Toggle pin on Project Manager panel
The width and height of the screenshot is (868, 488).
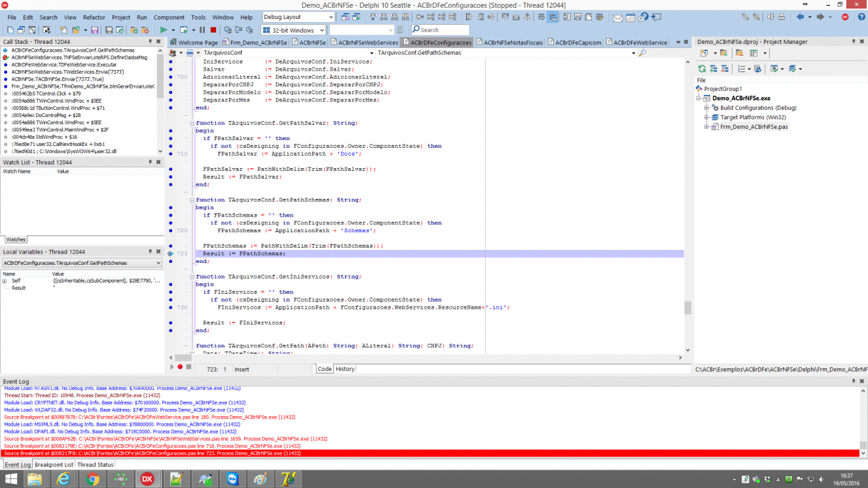854,42
